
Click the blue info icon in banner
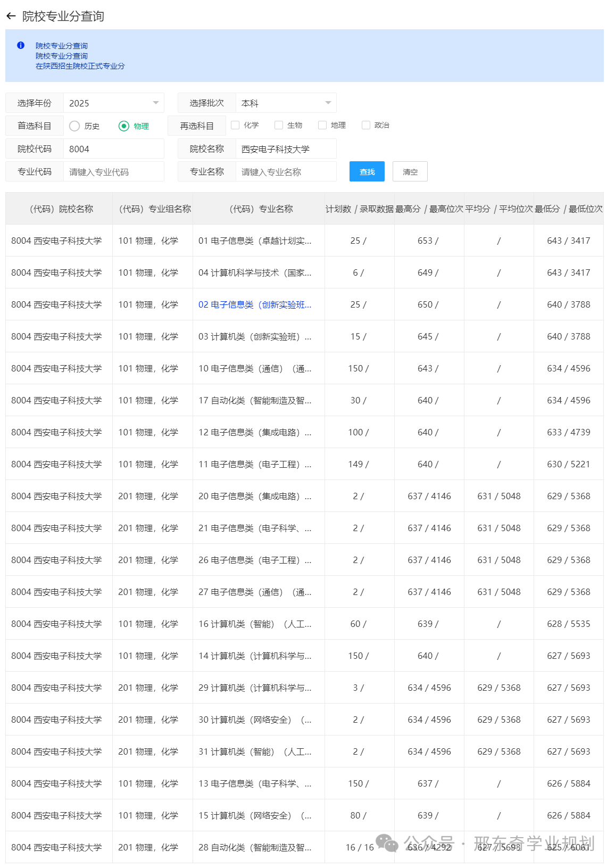(21, 46)
